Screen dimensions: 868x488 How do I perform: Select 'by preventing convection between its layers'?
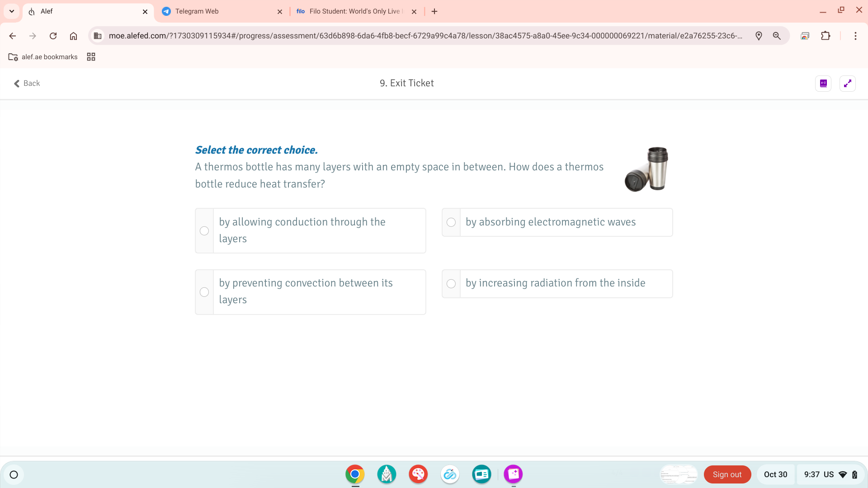pos(204,292)
